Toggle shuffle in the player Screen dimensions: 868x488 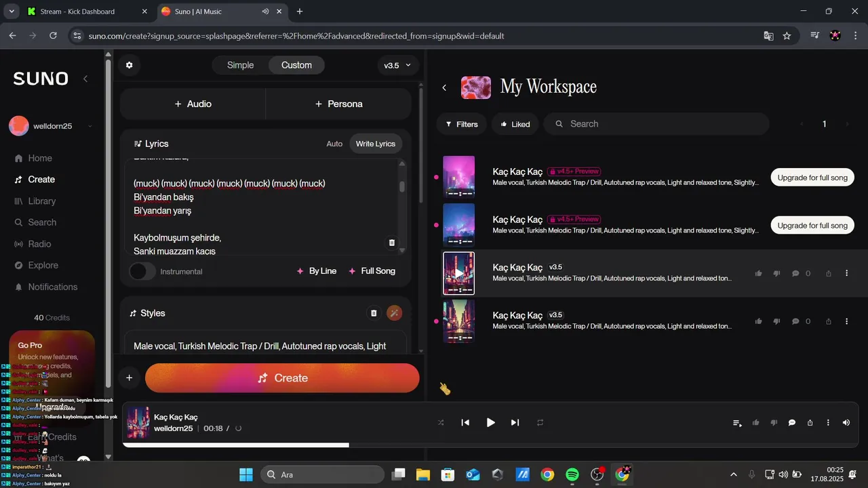441,422
